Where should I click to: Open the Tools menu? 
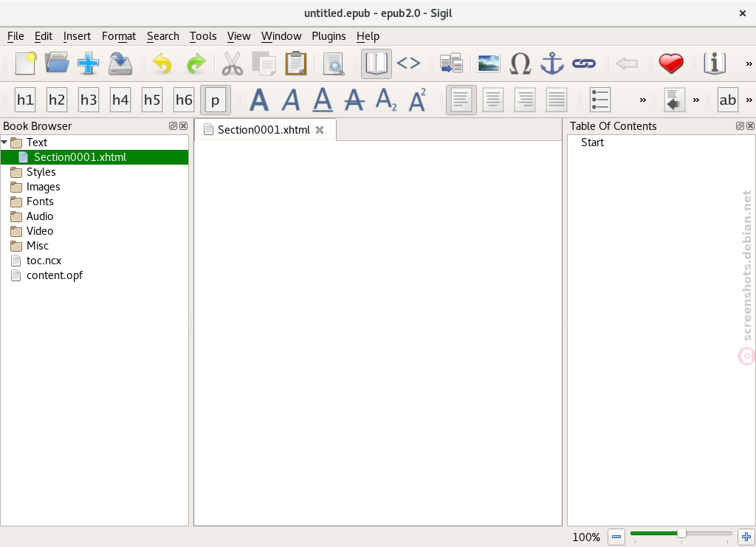click(x=203, y=36)
